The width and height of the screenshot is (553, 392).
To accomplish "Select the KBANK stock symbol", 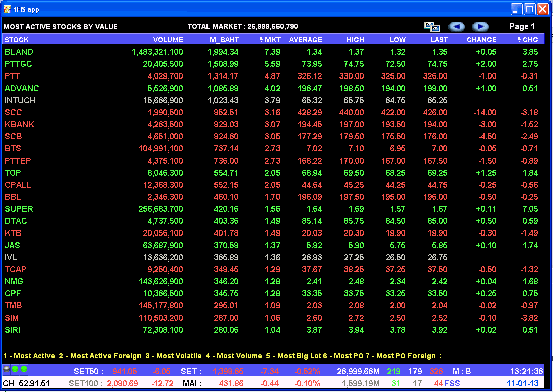I will click(20, 124).
